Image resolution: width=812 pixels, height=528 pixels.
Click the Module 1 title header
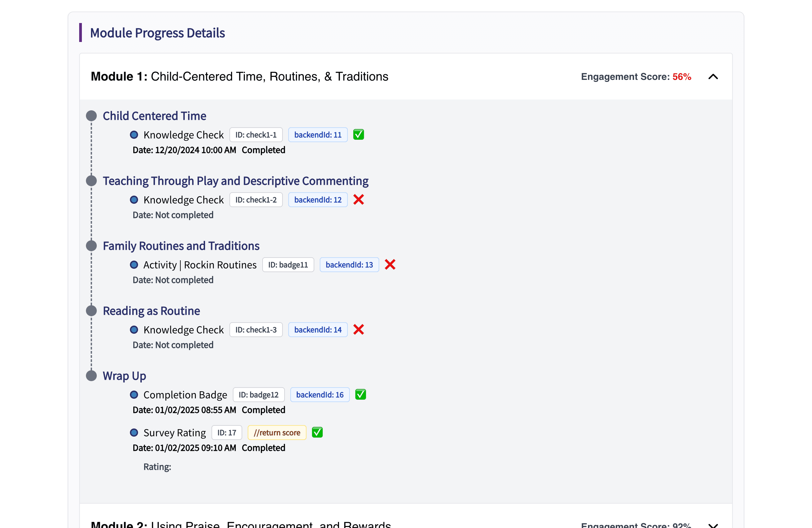click(240, 76)
